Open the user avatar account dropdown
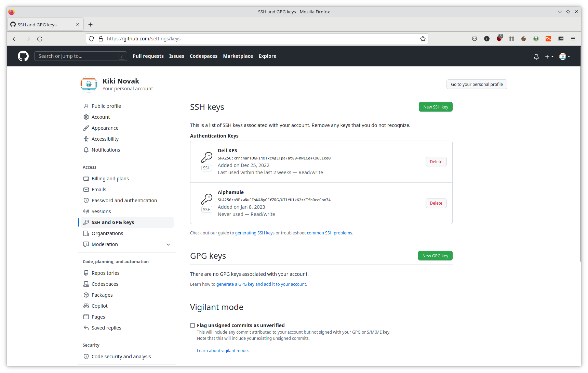 tap(564, 56)
